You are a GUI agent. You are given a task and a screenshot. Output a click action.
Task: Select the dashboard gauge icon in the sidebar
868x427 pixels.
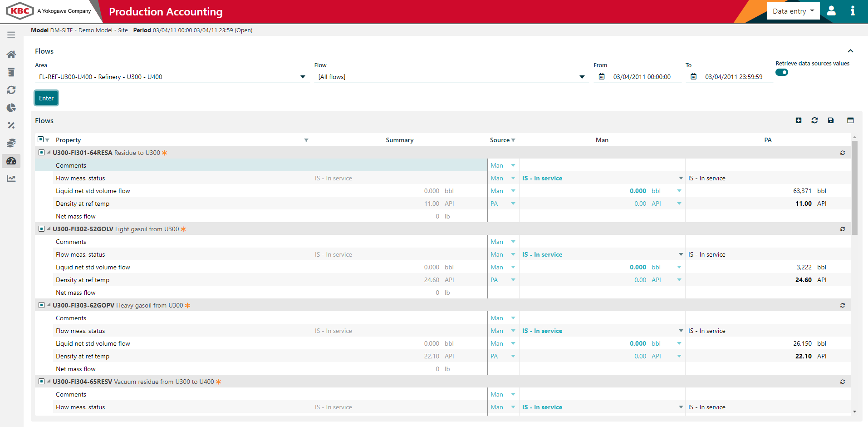11,161
